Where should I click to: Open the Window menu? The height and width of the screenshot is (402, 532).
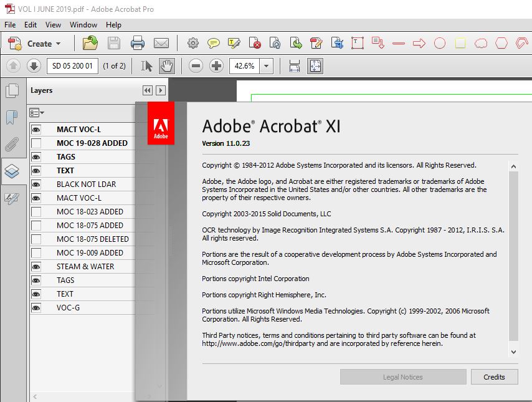83,25
